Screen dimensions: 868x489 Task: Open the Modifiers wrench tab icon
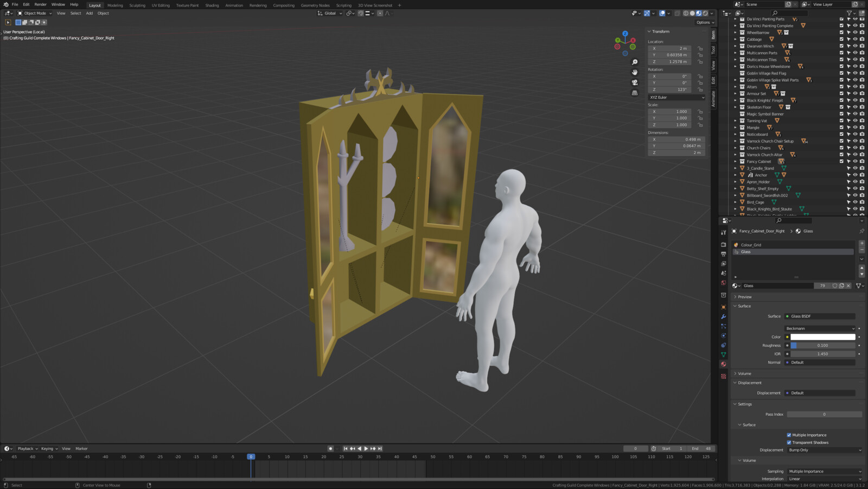pos(723,316)
